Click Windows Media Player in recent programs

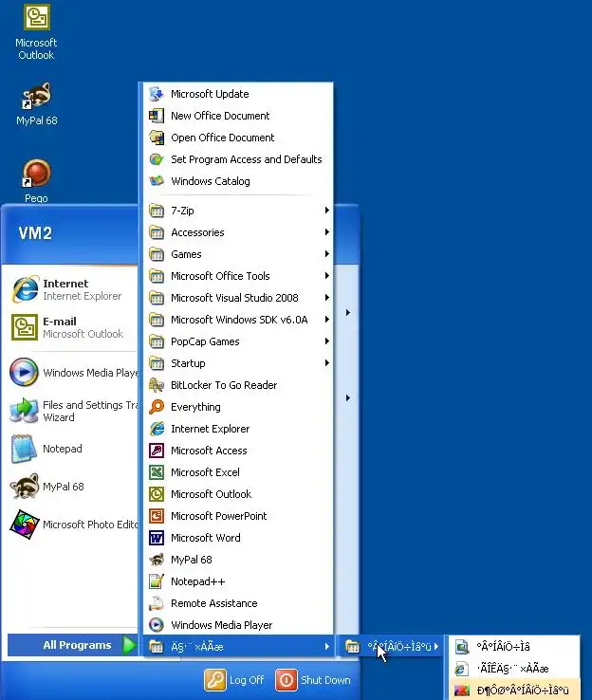click(74, 373)
